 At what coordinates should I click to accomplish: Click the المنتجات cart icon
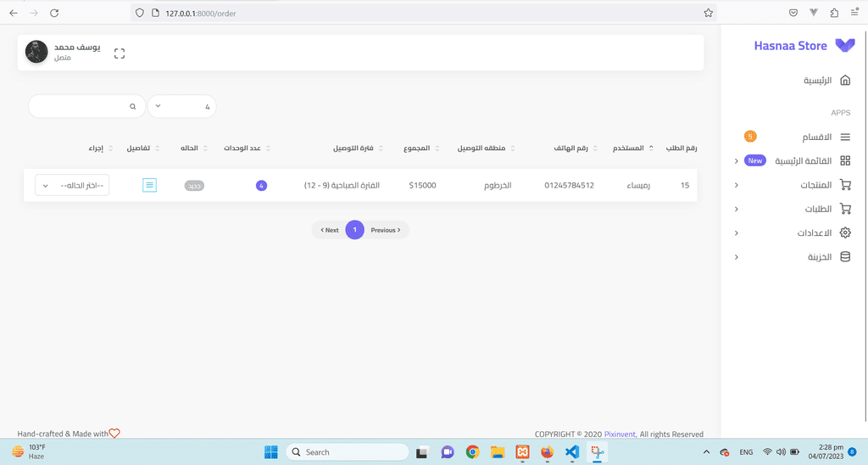845,185
